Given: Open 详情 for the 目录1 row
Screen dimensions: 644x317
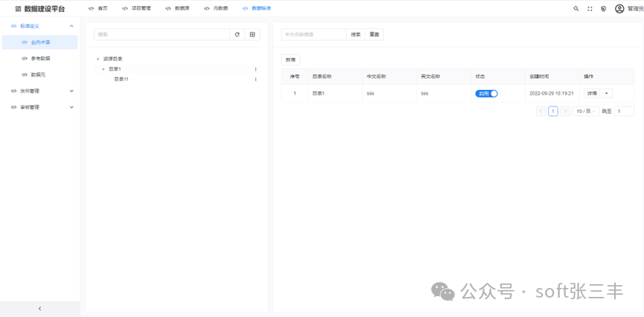Looking at the screenshot, I should point(592,94).
